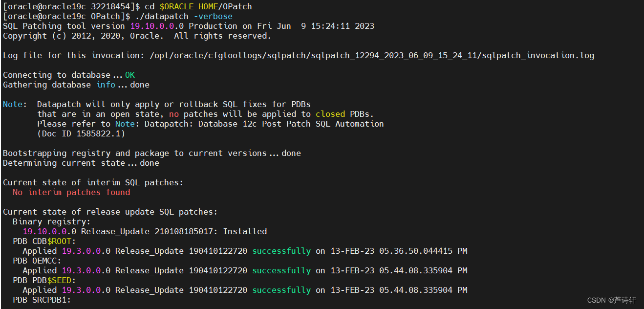Screen dimensions: 644x309
Task: Click the word closed in the Note text
Action: 330,113
